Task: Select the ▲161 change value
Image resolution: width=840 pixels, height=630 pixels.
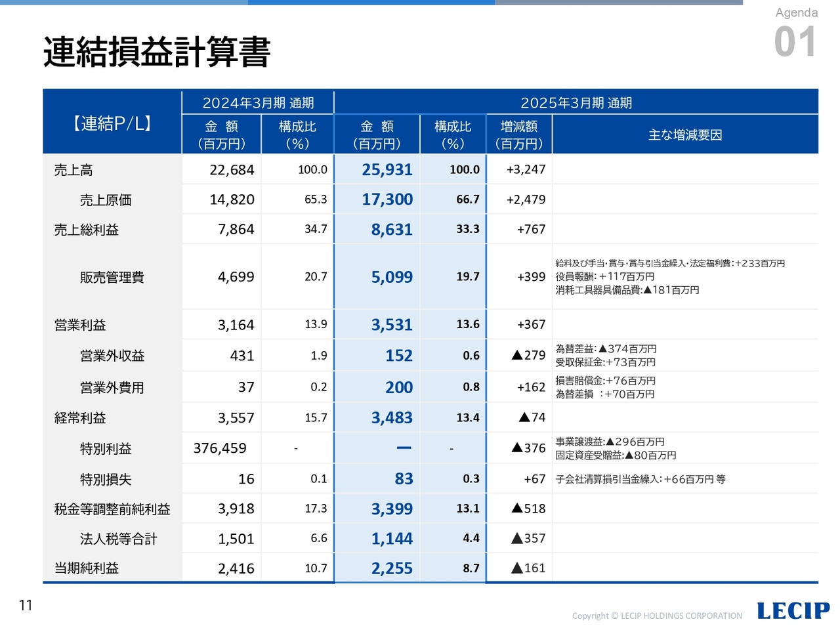Action: tap(528, 568)
